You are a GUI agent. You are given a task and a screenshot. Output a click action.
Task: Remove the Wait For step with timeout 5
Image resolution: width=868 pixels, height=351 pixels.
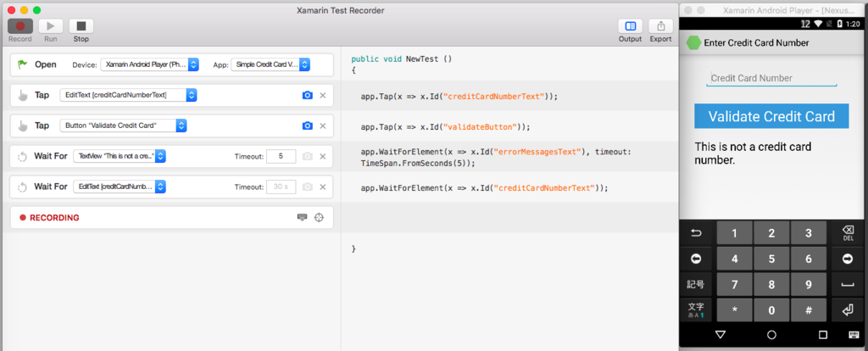tap(323, 156)
